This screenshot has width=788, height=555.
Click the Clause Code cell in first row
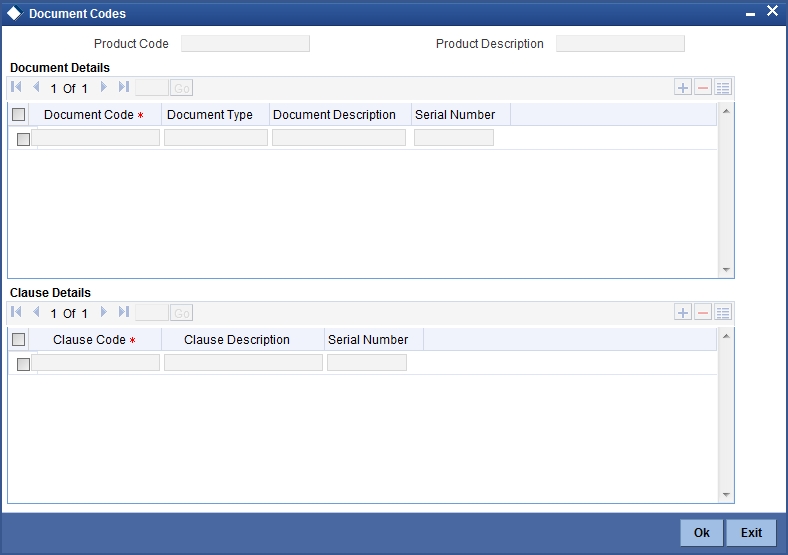click(x=95, y=363)
